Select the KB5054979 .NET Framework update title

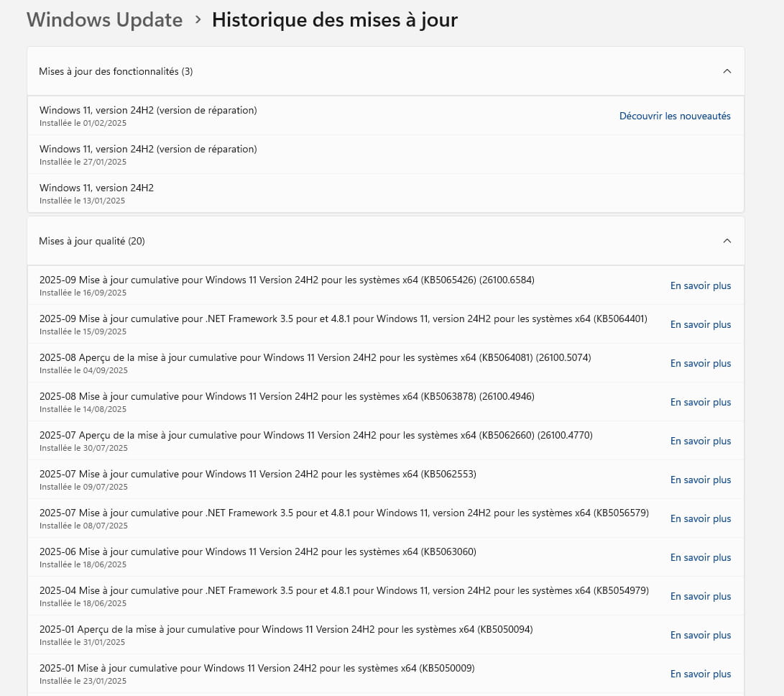(344, 590)
